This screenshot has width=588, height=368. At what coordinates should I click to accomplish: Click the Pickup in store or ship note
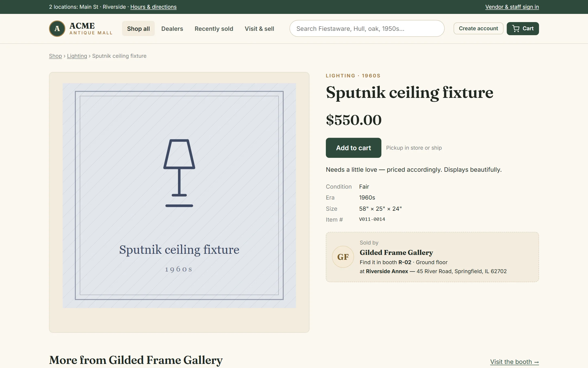[x=414, y=148]
